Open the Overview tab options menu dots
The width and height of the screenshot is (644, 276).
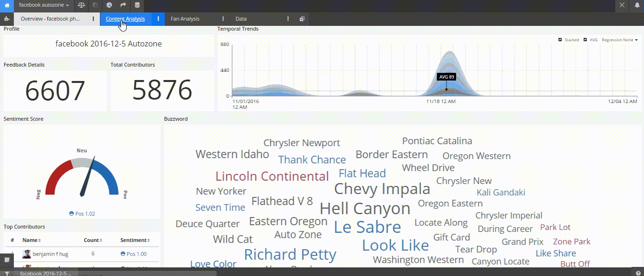tap(93, 19)
